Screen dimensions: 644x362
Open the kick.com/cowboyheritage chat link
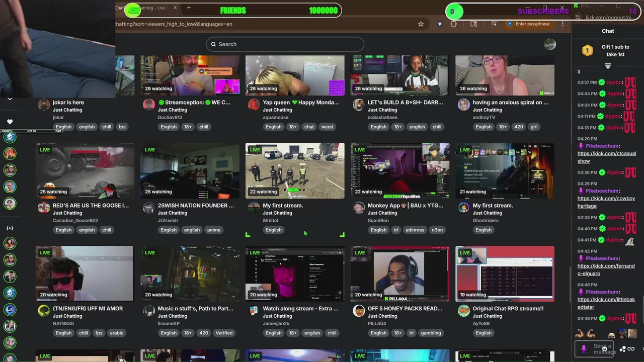[606, 202]
